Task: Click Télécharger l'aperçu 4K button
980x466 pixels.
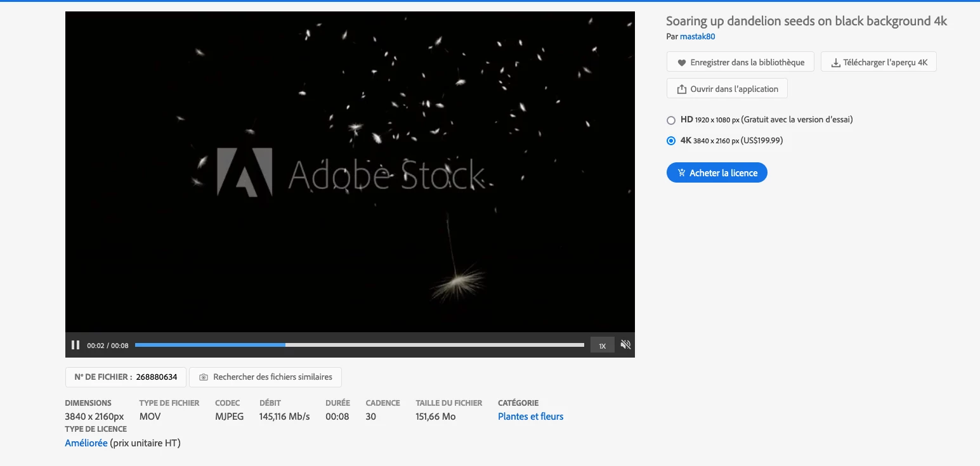Action: 879,62
